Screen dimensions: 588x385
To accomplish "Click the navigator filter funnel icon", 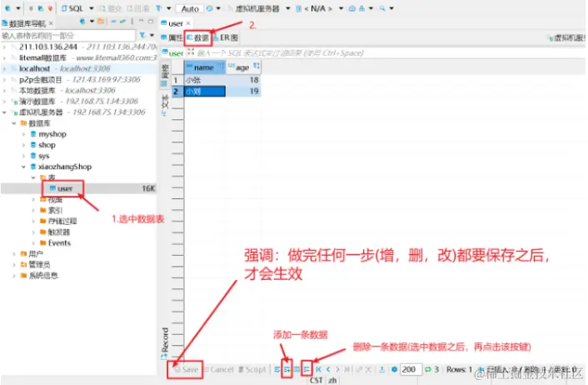I will point(142,35).
